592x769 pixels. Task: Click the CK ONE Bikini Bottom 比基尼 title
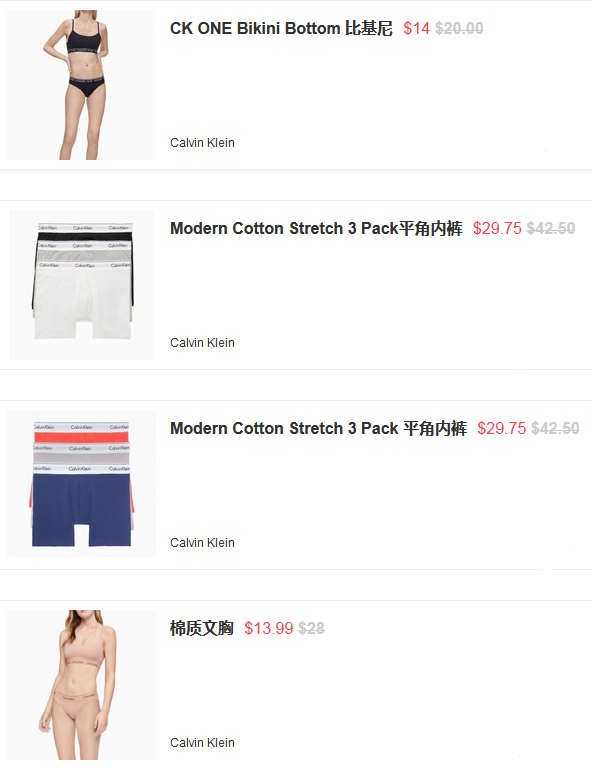[281, 28]
